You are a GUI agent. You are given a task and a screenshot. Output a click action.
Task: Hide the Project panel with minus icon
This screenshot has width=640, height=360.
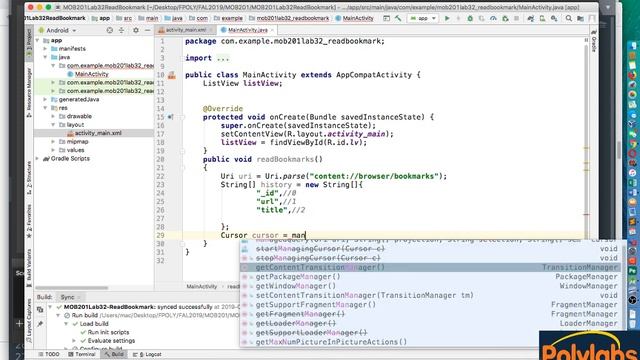click(147, 30)
